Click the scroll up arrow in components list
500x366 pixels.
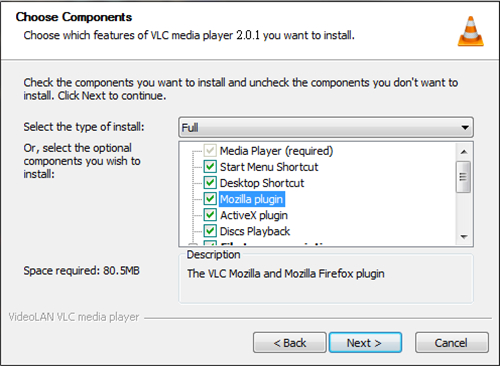point(464,152)
